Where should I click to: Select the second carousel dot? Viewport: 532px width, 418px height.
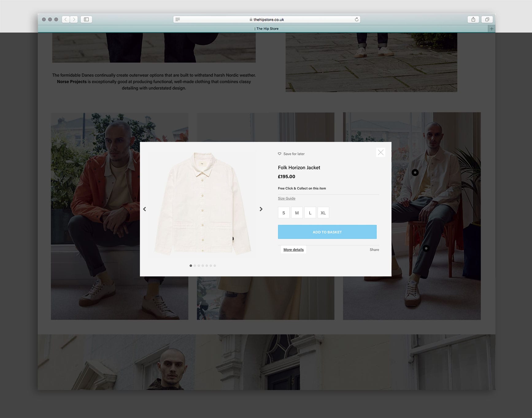click(x=195, y=266)
